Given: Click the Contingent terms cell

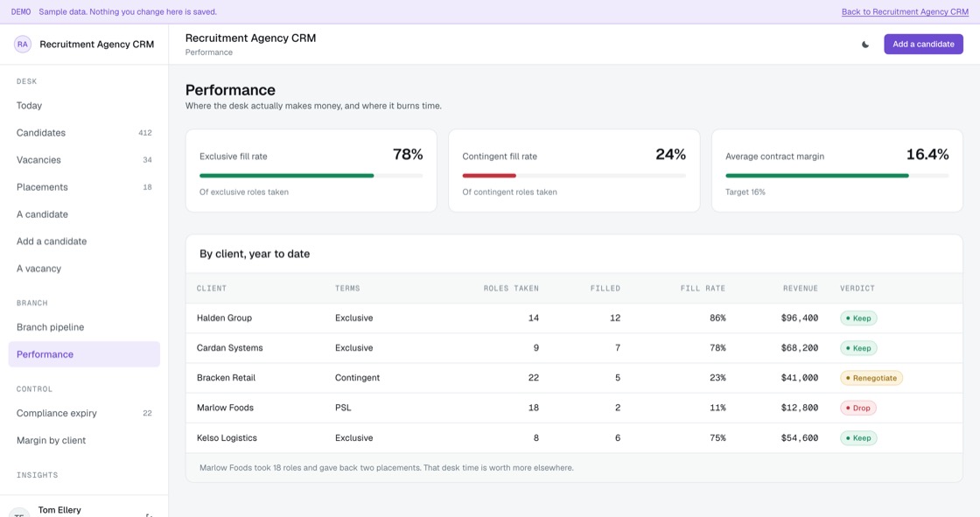Looking at the screenshot, I should click(x=358, y=378).
